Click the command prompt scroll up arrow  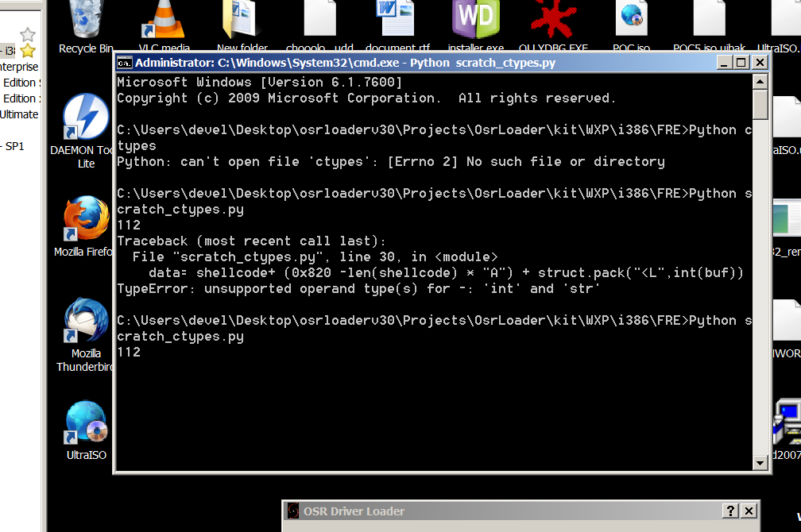tap(760, 82)
